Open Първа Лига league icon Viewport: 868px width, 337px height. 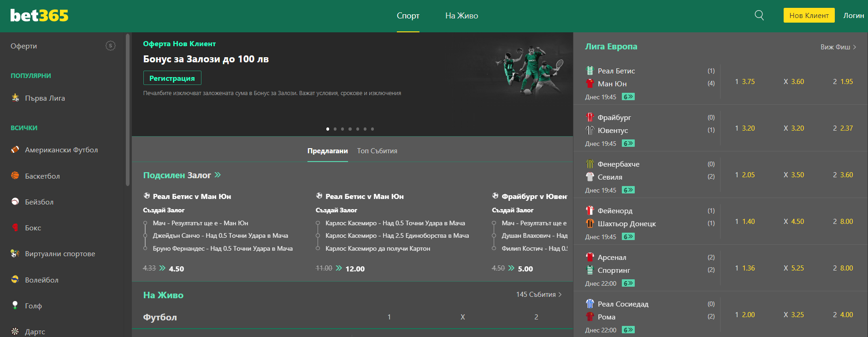click(15, 97)
